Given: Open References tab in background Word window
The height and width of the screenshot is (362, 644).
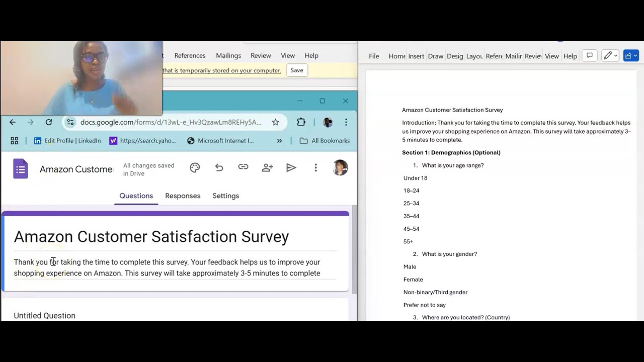Looking at the screenshot, I should [x=190, y=56].
